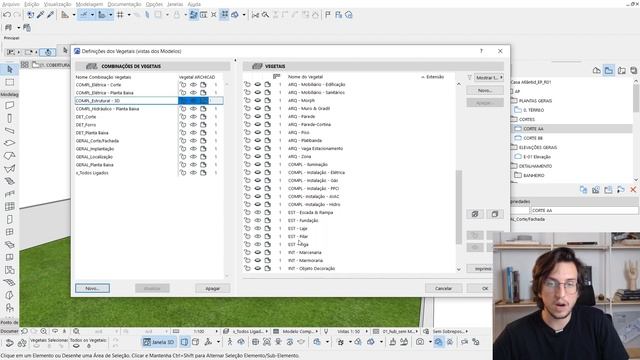Click the Find and Select magnifier icon
This screenshot has height=360, width=640.
tap(265, 15)
